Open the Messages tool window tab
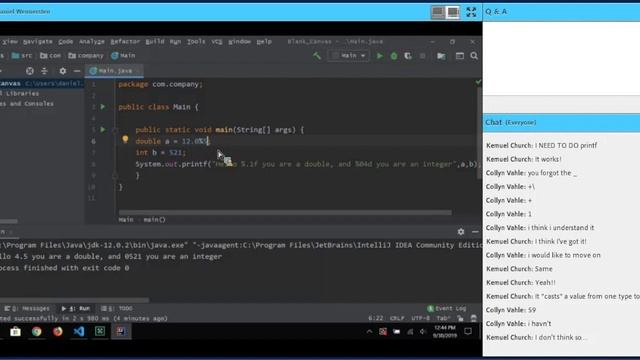This screenshot has width=640, height=360. click(27, 309)
